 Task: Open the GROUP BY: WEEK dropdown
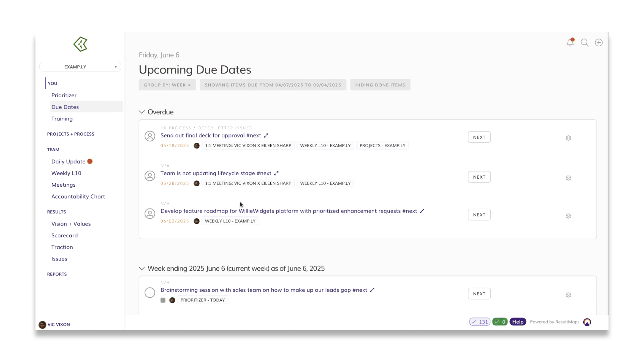(x=167, y=85)
